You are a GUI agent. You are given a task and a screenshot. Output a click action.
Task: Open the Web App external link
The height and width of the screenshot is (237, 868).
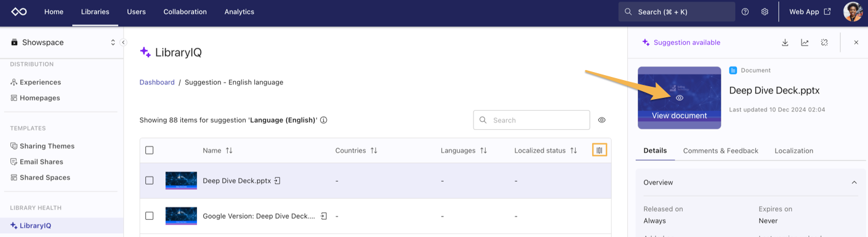pyautogui.click(x=810, y=12)
